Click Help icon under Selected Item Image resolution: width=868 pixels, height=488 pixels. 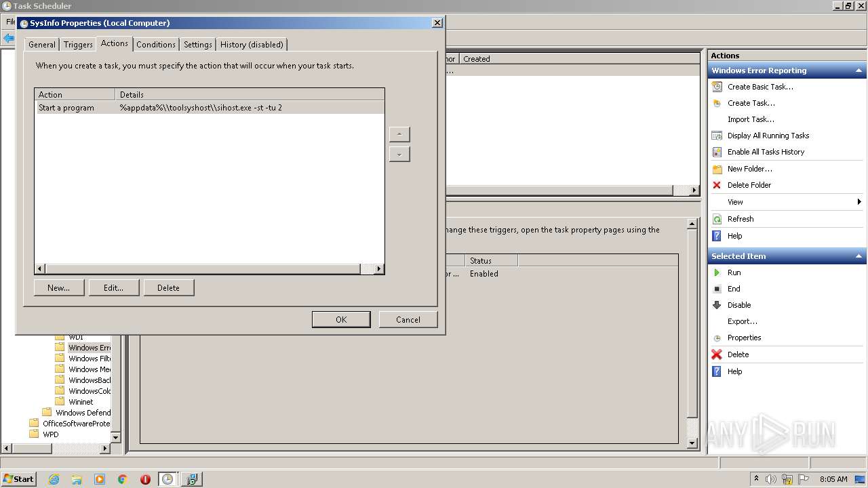click(717, 371)
